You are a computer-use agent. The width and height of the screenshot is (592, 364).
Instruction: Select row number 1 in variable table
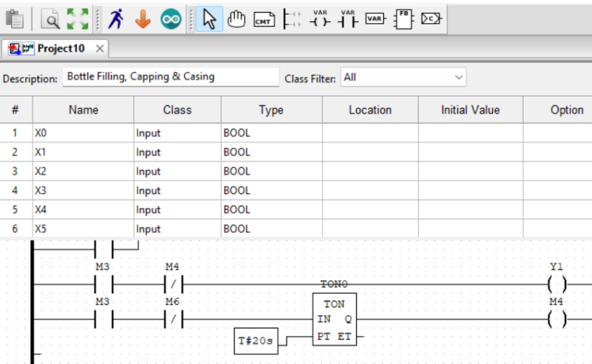point(15,133)
